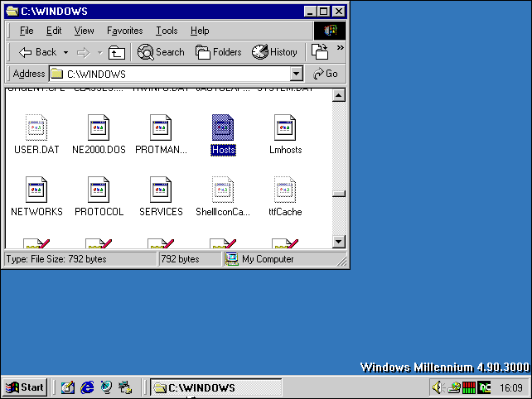
Task: Click the C:\WINDOWS taskbar button
Action: pos(215,387)
